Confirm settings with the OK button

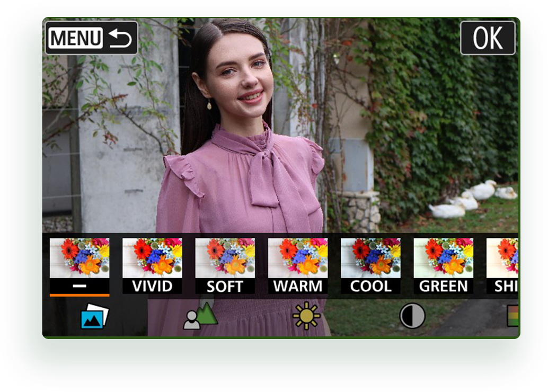click(x=487, y=38)
